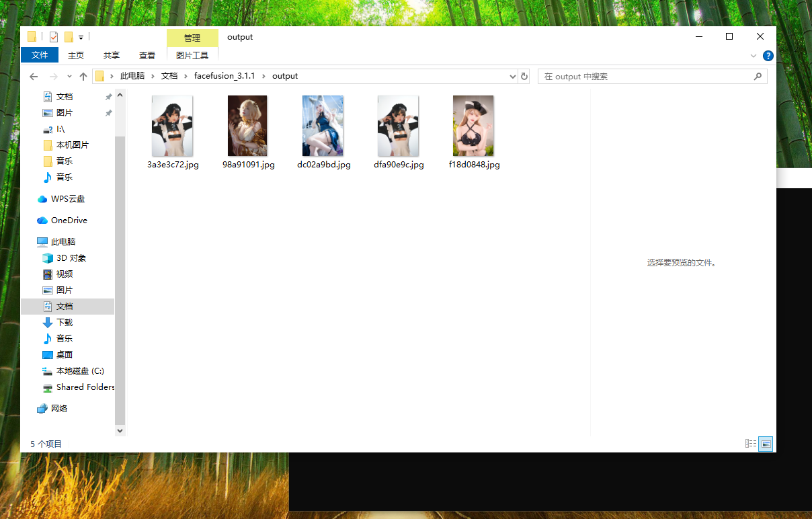Select the f18d0848.jpg thumbnail
The image size is (812, 519).
[x=473, y=126]
